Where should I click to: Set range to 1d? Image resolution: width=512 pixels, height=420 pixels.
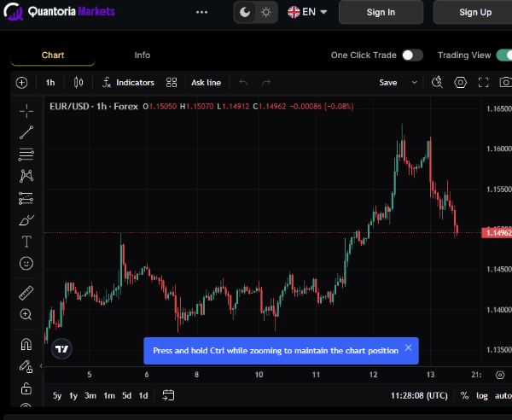click(x=143, y=396)
